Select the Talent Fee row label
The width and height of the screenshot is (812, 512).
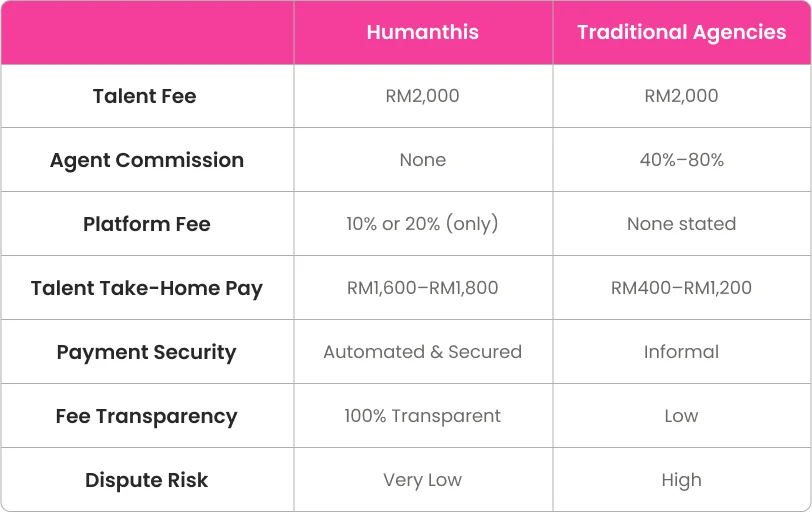[145, 96]
